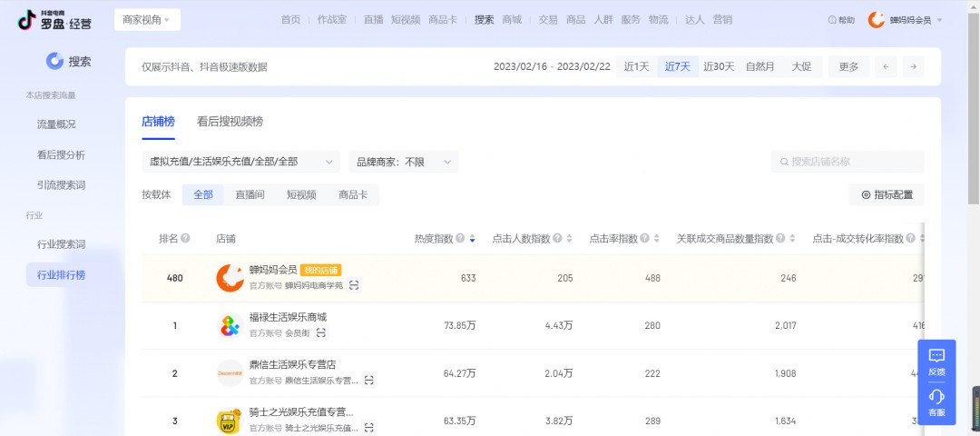Click 鼎信生活娱乐专营店 shop logo
Image resolution: width=980 pixels, height=436 pixels.
[x=230, y=373]
